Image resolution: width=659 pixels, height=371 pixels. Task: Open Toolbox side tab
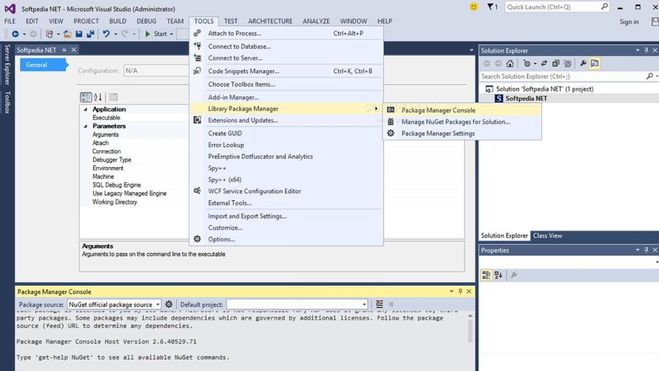(7, 103)
